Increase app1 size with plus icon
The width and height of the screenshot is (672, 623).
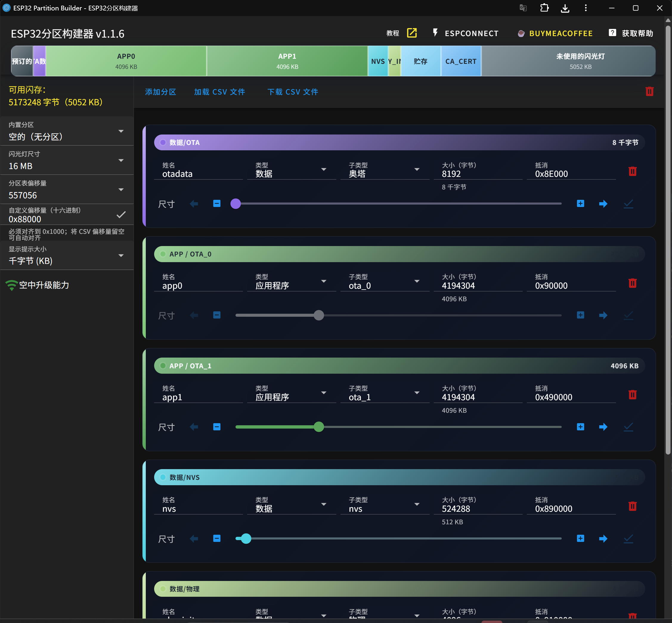[580, 427]
